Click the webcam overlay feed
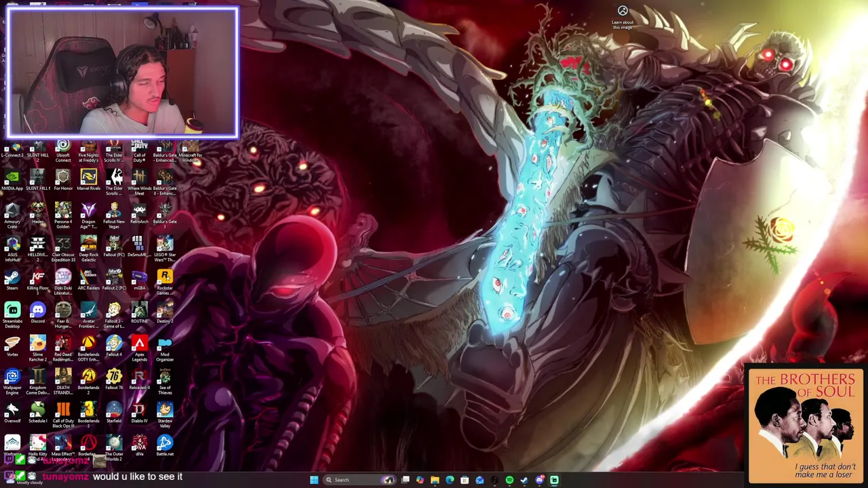 [x=122, y=72]
